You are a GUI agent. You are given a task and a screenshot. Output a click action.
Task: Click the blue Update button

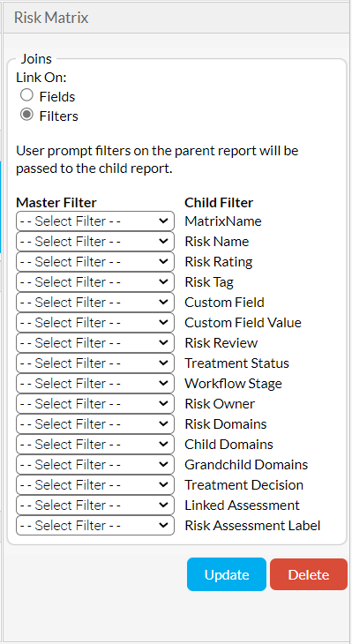(x=227, y=574)
